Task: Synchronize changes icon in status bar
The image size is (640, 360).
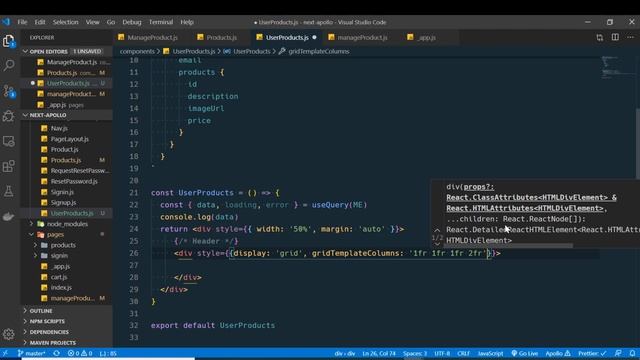Action: [x=56, y=353]
